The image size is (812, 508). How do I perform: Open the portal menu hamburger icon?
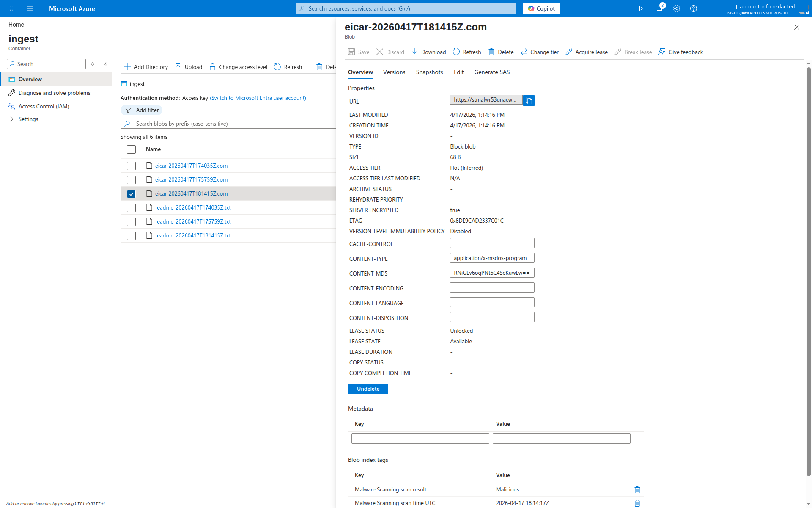coord(30,8)
